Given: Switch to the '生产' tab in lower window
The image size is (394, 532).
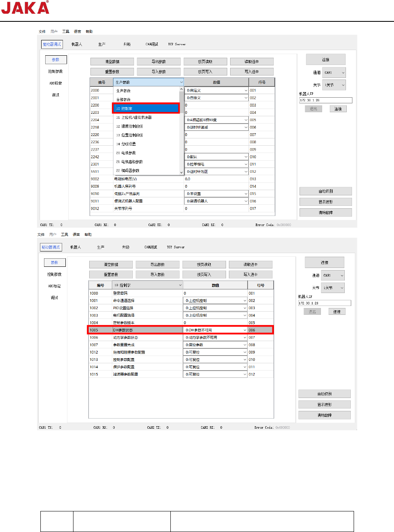Looking at the screenshot, I should pyautogui.click(x=101, y=247).
